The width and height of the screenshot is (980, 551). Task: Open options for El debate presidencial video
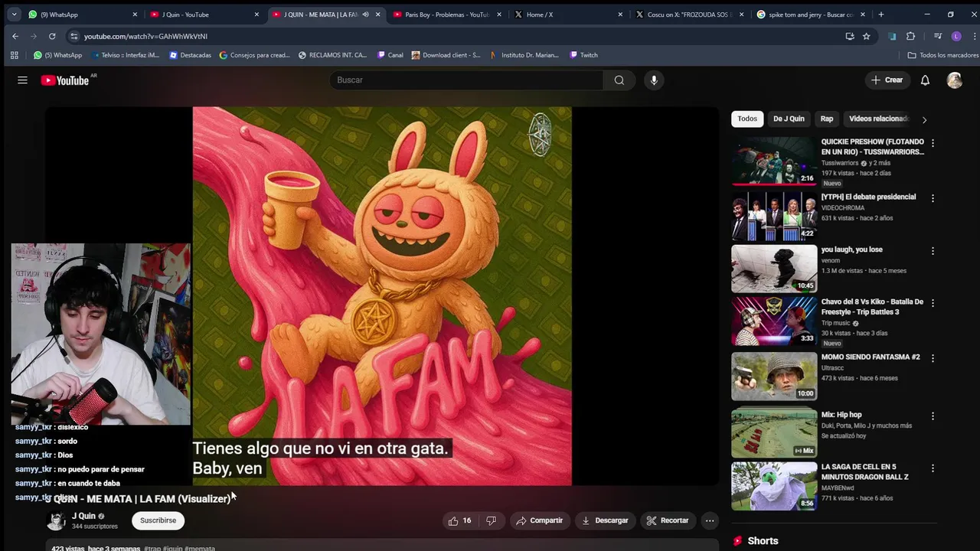933,198
